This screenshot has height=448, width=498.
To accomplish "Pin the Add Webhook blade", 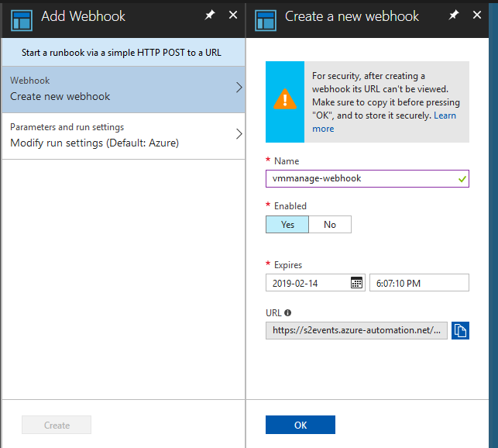I will tap(210, 15).
